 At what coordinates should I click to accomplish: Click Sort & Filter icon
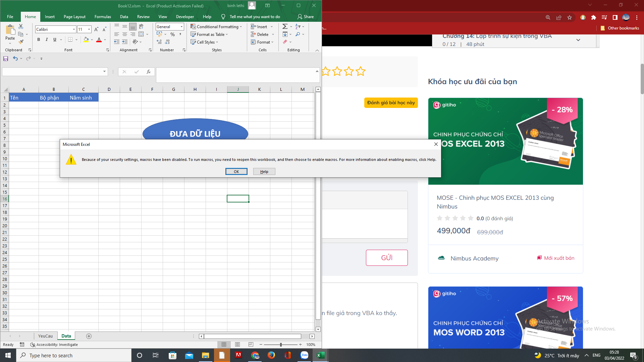298,26
